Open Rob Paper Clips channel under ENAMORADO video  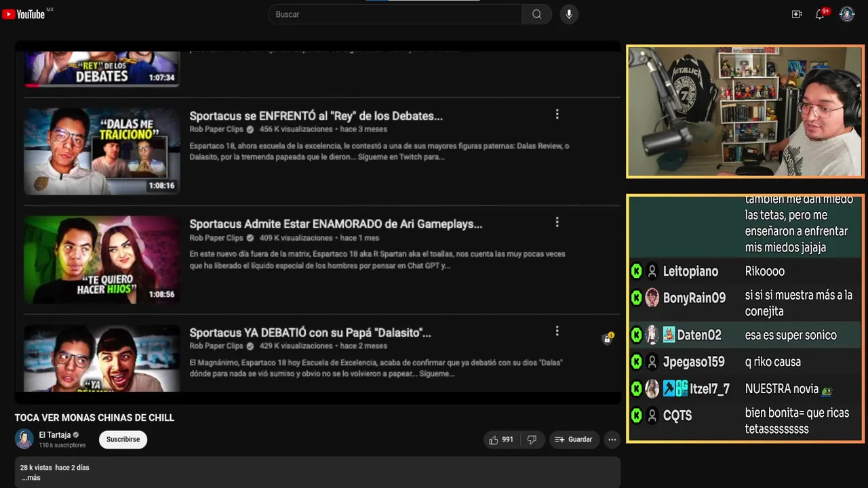216,238
